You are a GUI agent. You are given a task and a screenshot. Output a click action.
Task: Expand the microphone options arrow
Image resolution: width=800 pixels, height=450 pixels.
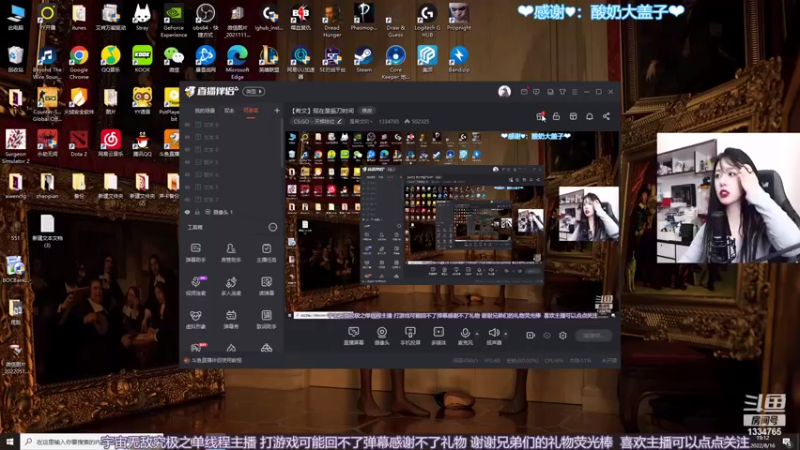click(x=477, y=334)
